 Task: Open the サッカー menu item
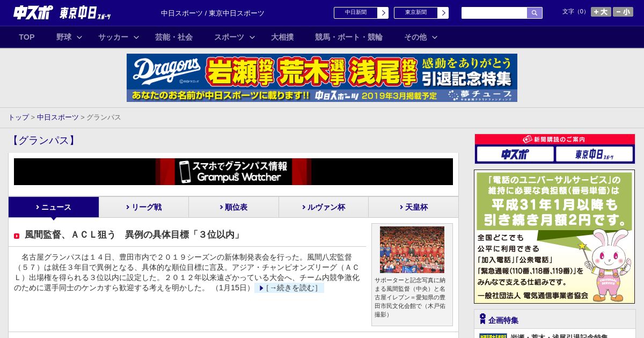point(113,37)
